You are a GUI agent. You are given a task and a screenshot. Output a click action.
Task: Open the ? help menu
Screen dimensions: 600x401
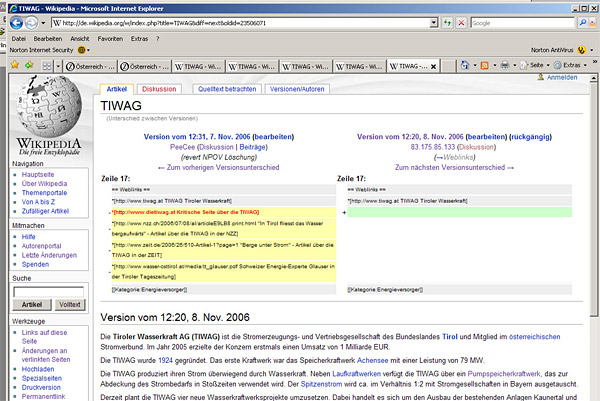157,39
